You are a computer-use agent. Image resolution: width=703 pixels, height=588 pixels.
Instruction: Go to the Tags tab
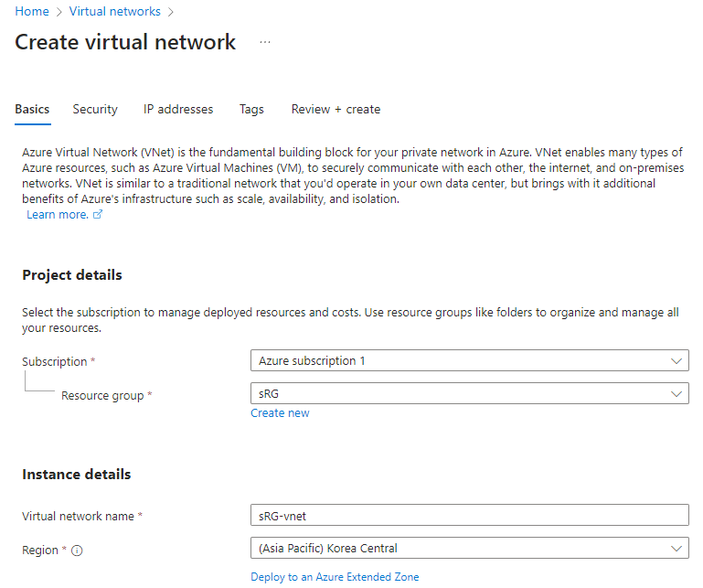point(251,109)
